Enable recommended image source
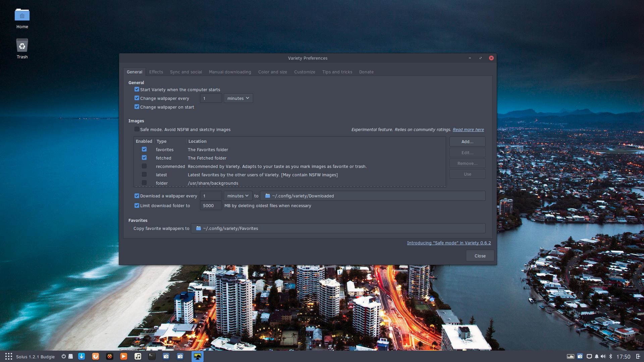644x362 pixels. tap(144, 166)
